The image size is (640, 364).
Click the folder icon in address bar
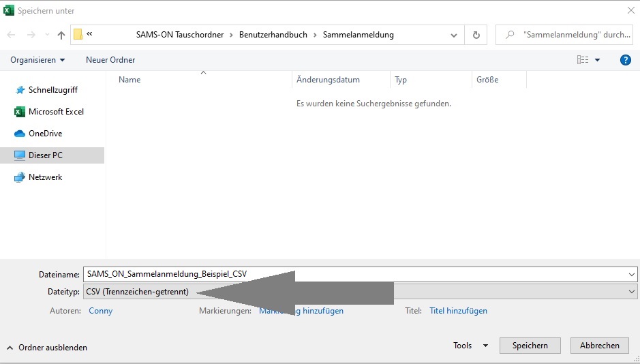click(78, 35)
